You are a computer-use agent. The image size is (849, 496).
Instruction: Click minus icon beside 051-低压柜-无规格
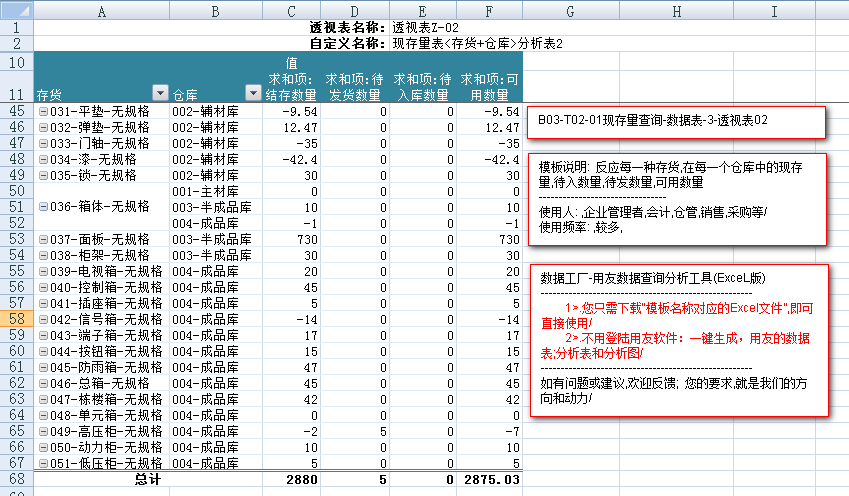(42, 463)
